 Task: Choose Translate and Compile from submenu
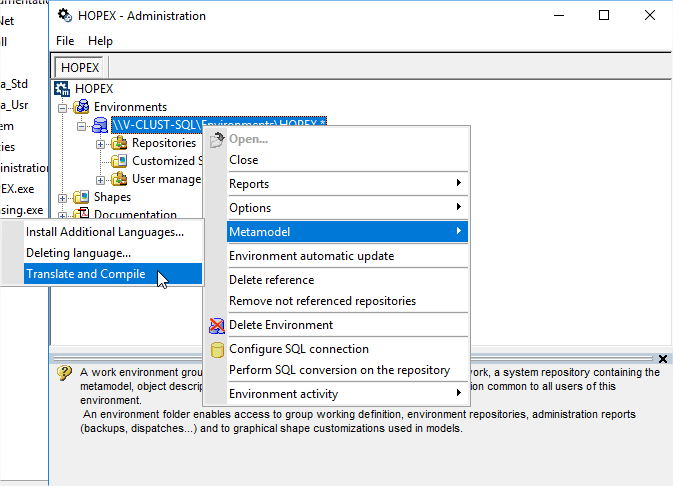[86, 274]
